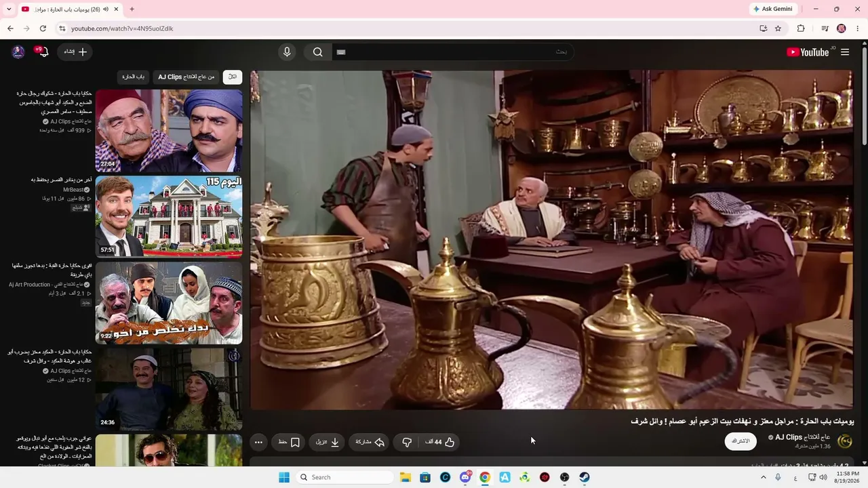Open Steam from the taskbar
868x488 pixels.
[585, 477]
